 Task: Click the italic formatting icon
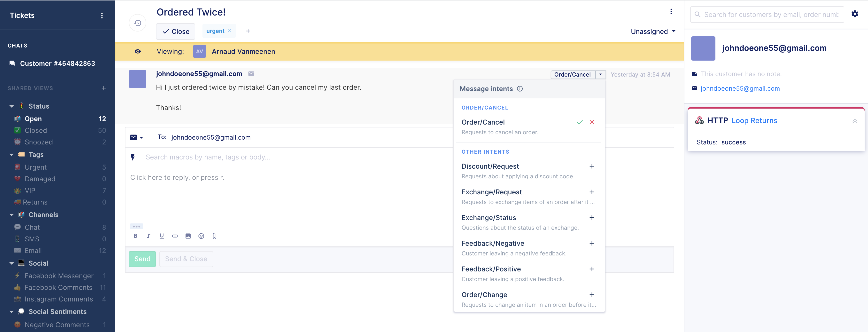pos(148,236)
